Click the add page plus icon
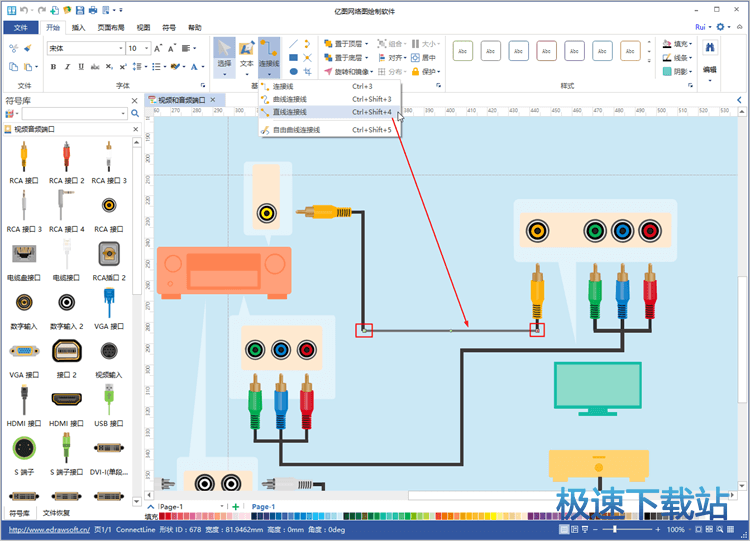 236,507
